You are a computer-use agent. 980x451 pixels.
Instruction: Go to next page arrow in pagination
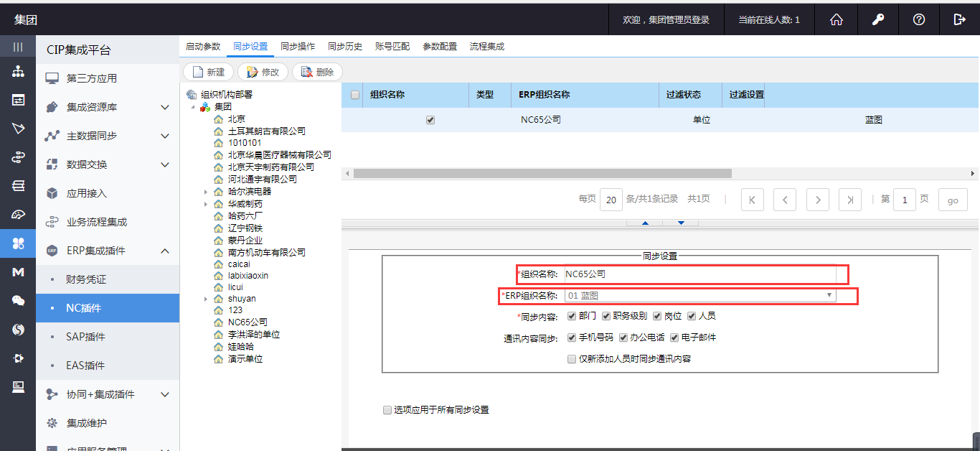tap(818, 200)
